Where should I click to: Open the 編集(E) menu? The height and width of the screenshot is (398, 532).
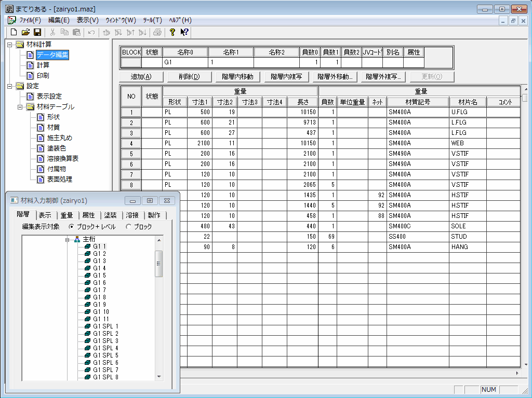(x=59, y=20)
